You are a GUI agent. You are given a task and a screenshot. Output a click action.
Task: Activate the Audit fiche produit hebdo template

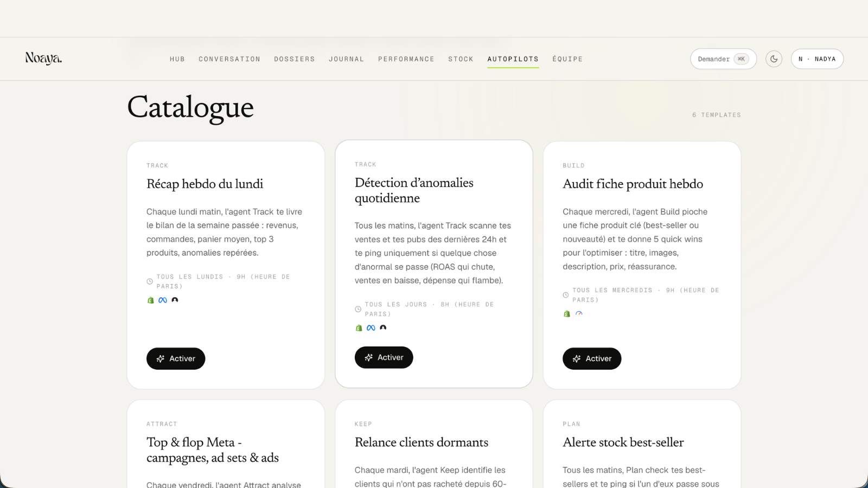(592, 358)
